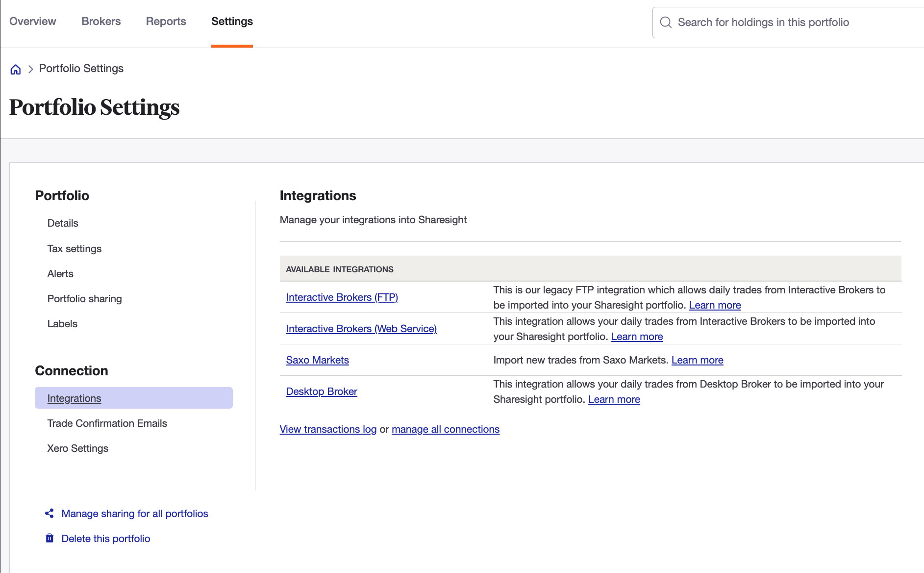The width and height of the screenshot is (924, 573).
Task: Click the trash icon beside Delete portfolio
Action: coord(50,539)
